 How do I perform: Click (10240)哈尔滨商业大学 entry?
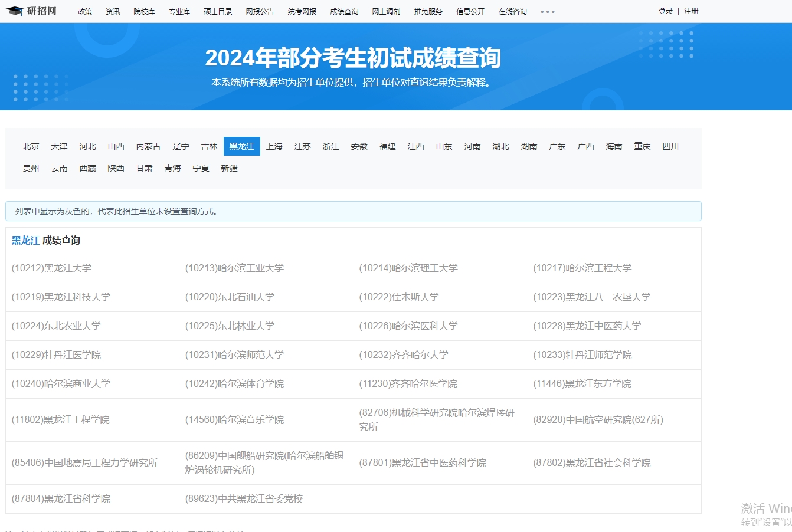click(61, 384)
